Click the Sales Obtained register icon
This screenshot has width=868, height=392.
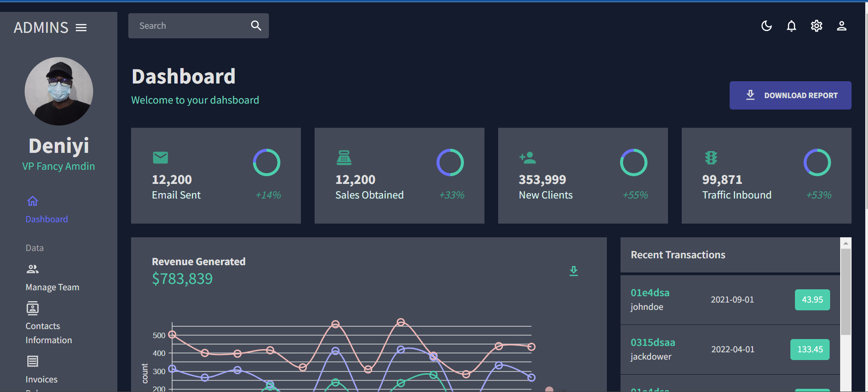[x=344, y=157]
